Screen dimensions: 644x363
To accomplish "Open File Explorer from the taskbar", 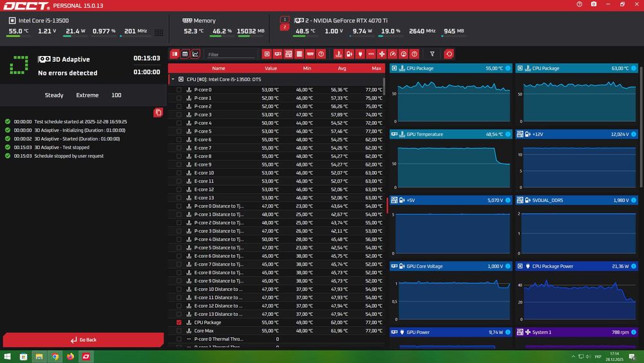I will [39, 357].
